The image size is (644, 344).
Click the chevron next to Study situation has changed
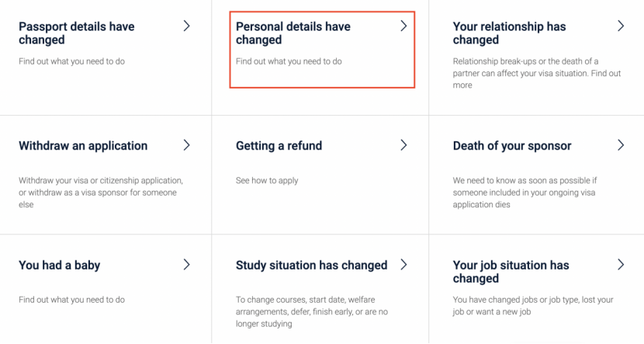click(x=403, y=265)
